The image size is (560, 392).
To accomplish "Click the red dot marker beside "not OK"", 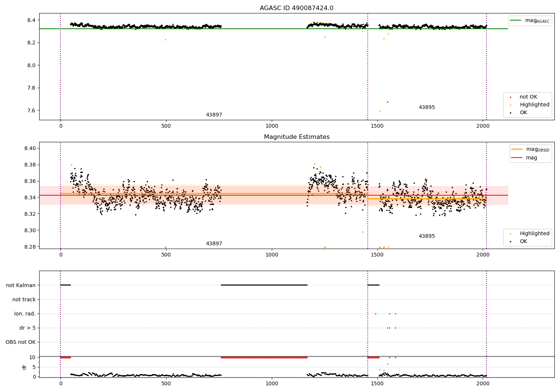I will point(510,97).
